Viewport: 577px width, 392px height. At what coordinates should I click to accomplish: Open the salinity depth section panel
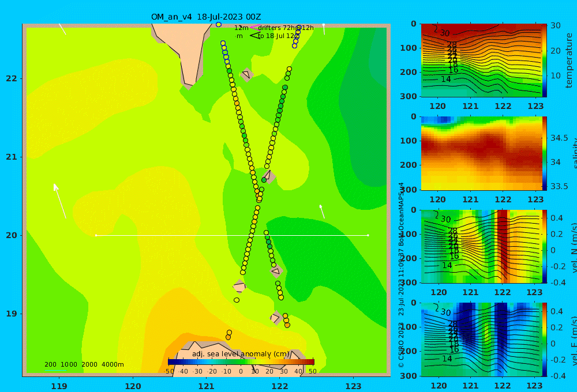tap(481, 153)
